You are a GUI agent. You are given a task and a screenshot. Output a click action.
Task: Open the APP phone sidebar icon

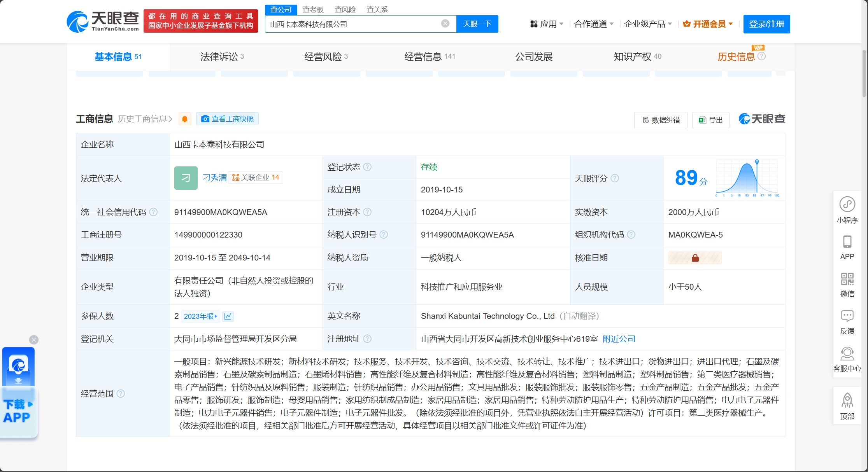847,247
